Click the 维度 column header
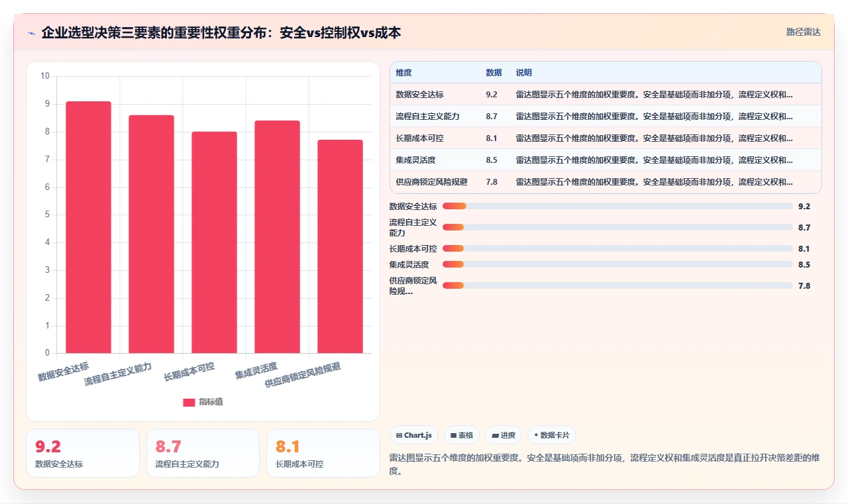 (404, 73)
